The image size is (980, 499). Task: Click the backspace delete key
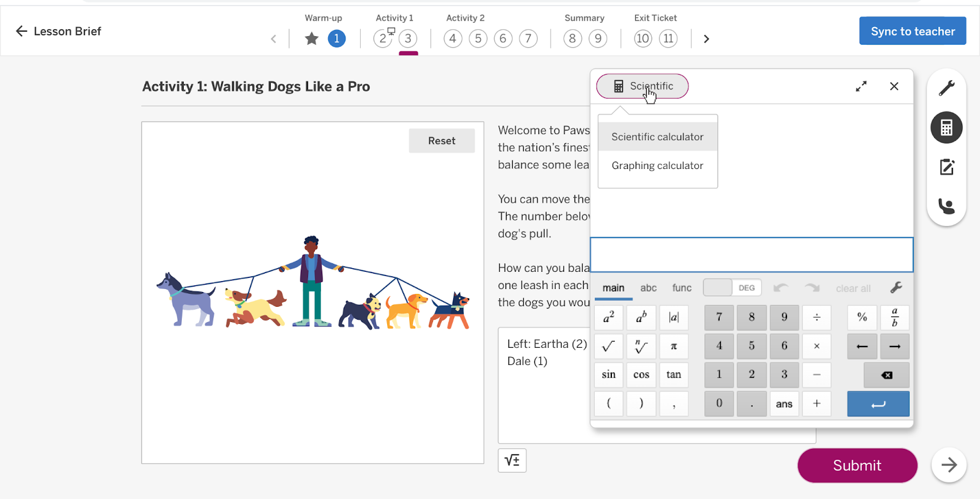[886, 375]
